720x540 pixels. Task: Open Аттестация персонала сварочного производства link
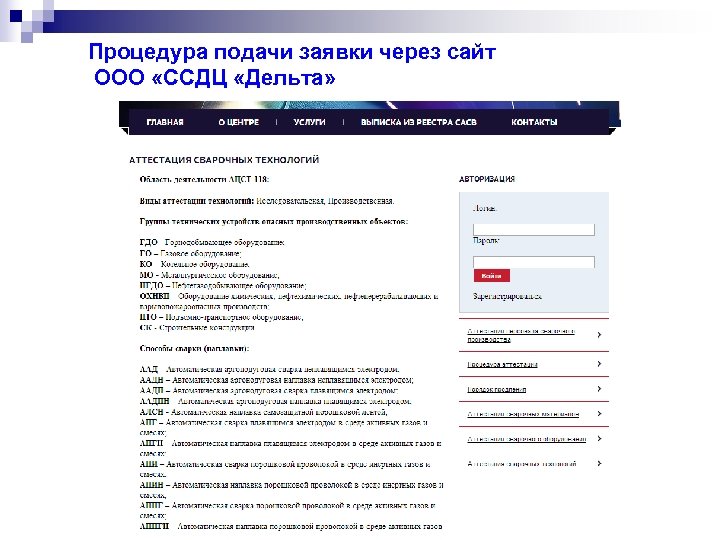tap(521, 335)
